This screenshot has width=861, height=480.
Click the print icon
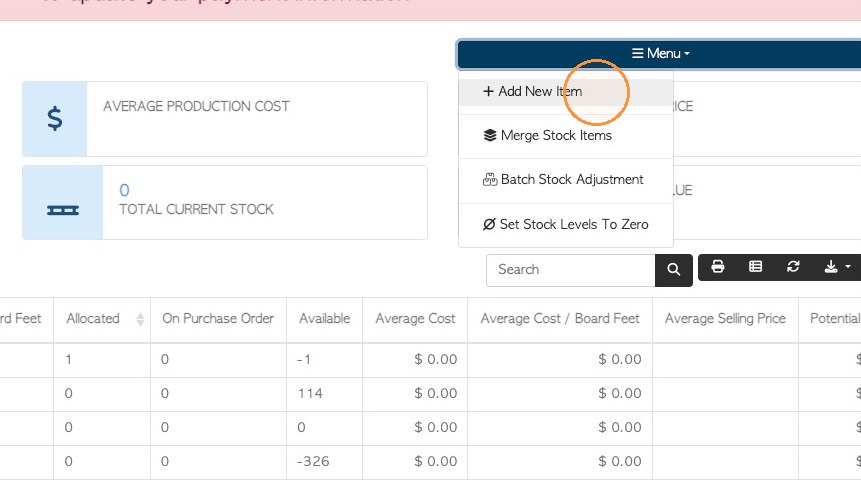tap(717, 267)
